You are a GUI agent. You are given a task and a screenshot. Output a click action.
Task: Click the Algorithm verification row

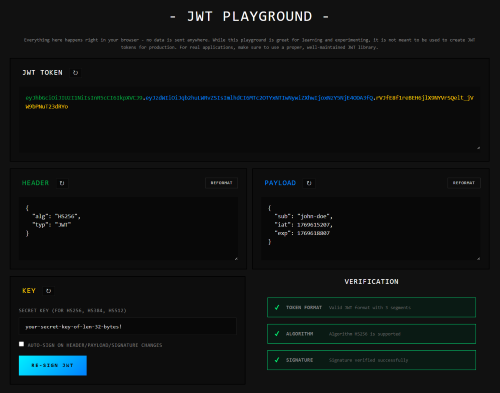pos(371,334)
